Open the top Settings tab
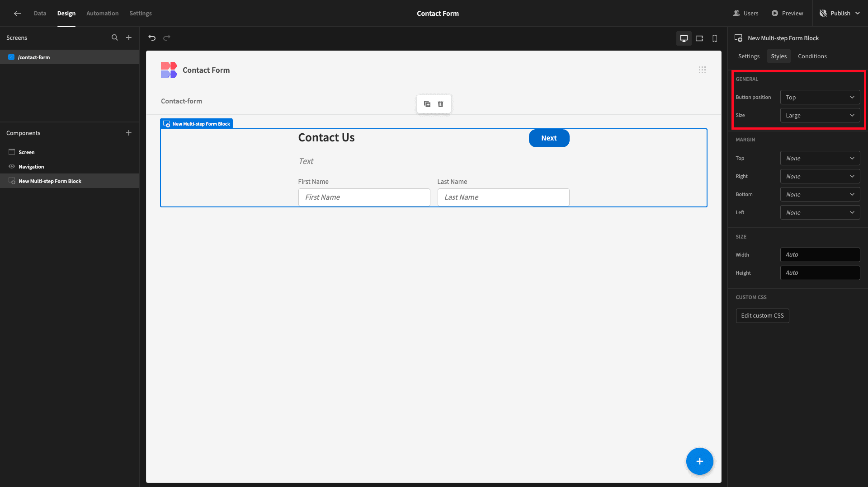Image resolution: width=868 pixels, height=487 pixels. point(141,13)
